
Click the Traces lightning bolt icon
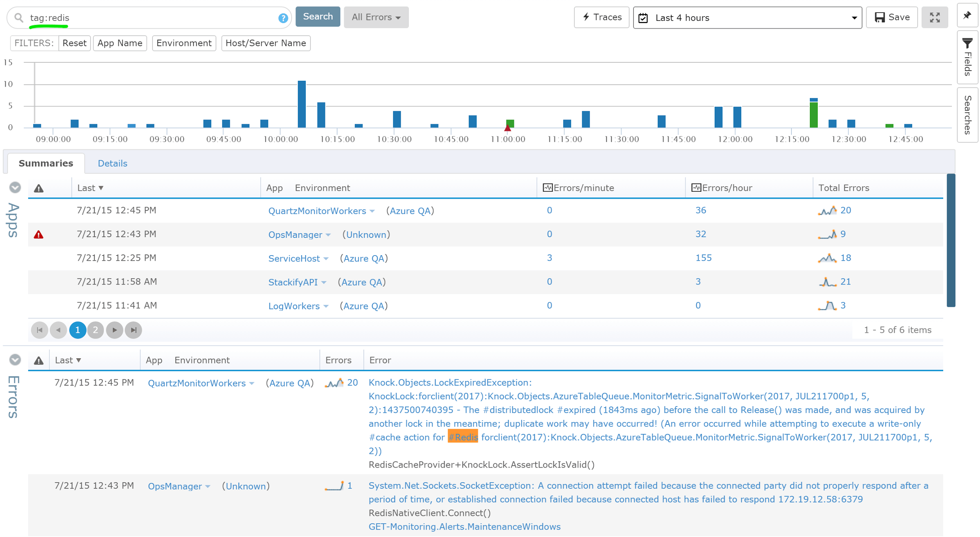point(586,17)
